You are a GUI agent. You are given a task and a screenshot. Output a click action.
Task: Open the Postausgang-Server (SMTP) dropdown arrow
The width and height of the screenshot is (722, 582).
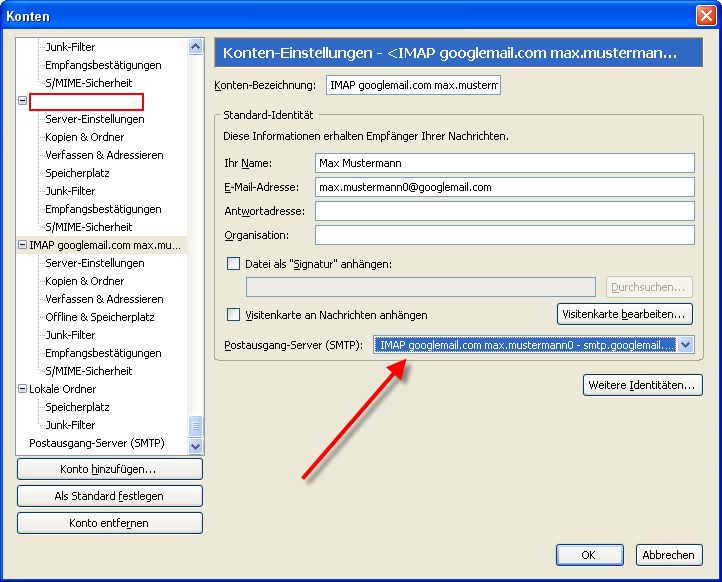click(686, 344)
